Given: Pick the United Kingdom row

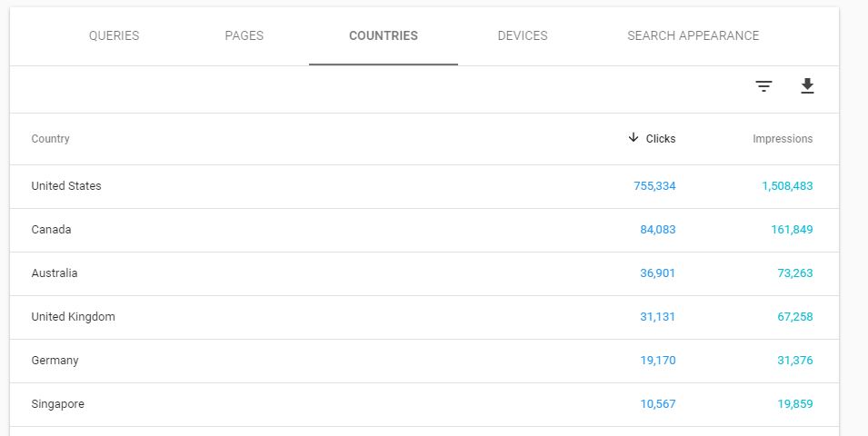Looking at the screenshot, I should (73, 317).
